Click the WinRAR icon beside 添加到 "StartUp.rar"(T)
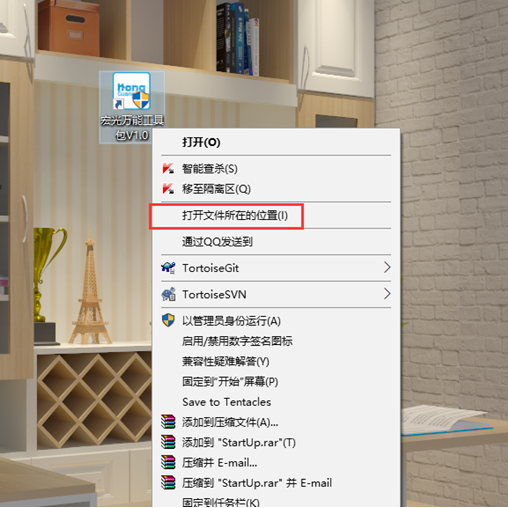Screen dimensions: 508x508 pyautogui.click(x=168, y=442)
